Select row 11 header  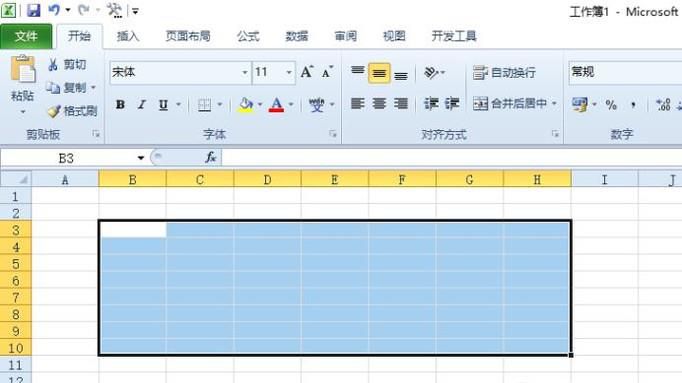click(x=16, y=365)
